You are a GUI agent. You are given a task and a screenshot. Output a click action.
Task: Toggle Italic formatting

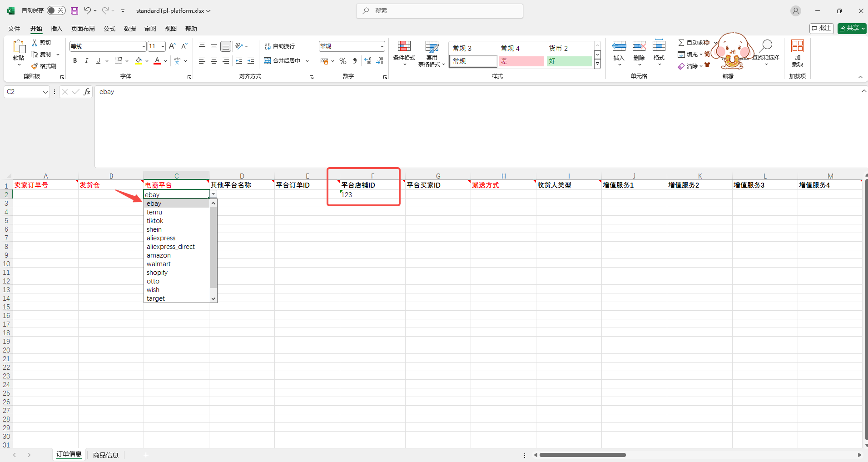[x=86, y=60]
